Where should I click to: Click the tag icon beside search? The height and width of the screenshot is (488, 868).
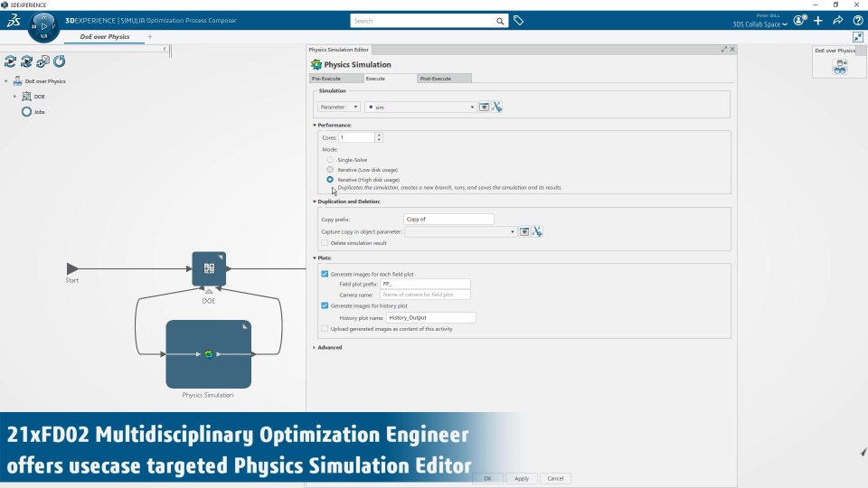click(x=518, y=21)
